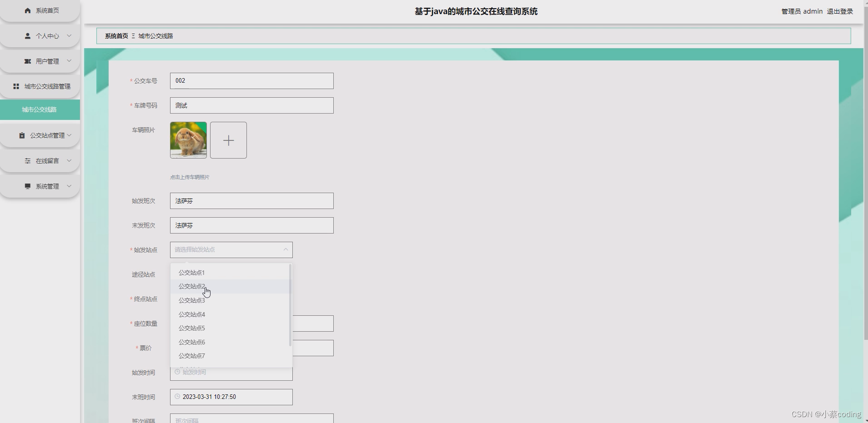Viewport: 868px width, 423px height.
Task: Expand the 系统管理 menu chevron
Action: [x=69, y=186]
